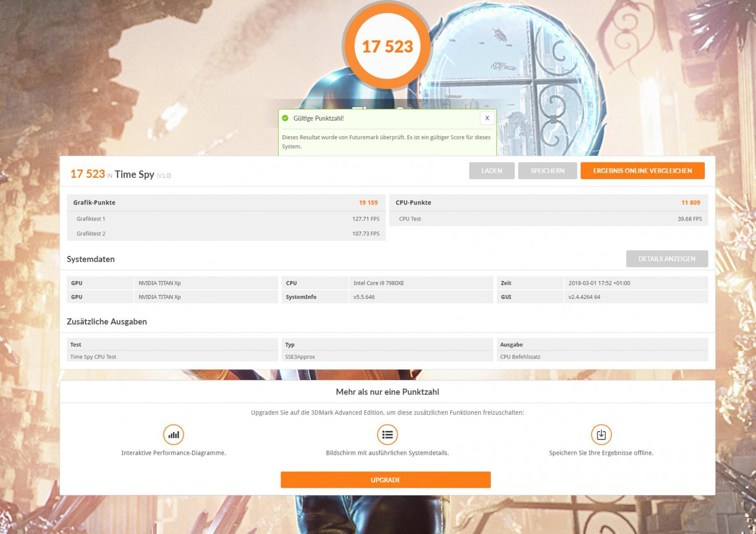Image resolution: width=756 pixels, height=534 pixels.
Task: Click the SPEICHERN button
Action: point(547,171)
